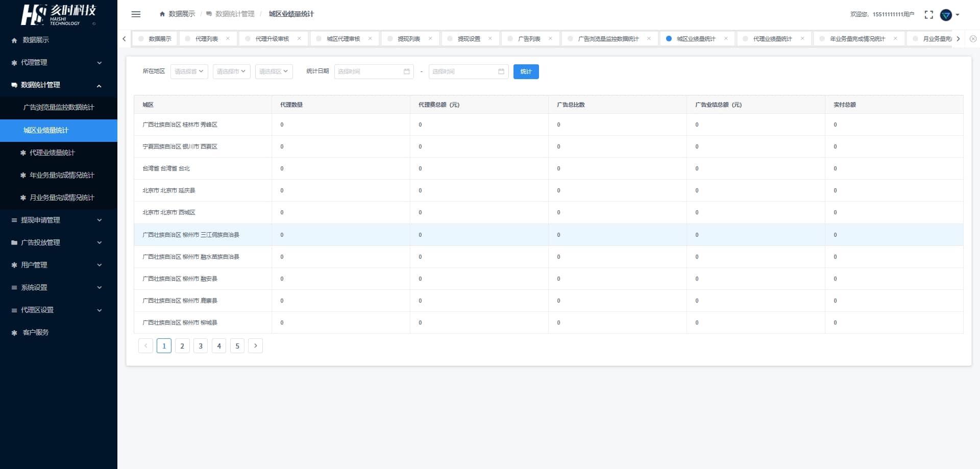Image resolution: width=980 pixels, height=469 pixels.
Task: Switch to the 数据展示 tab
Action: [155, 39]
